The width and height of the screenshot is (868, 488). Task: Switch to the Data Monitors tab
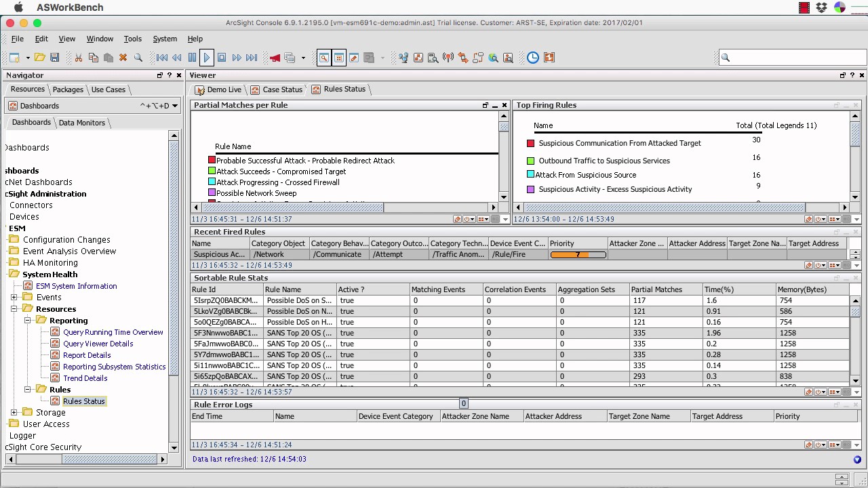82,123
